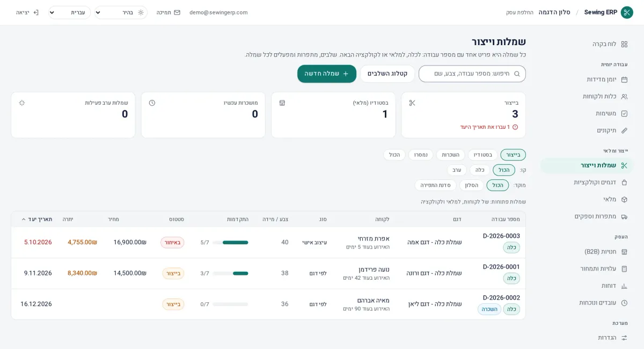Screen dimensions: 644x349
Task: Click the Sewing ERP scissors logo icon
Action: (627, 12)
